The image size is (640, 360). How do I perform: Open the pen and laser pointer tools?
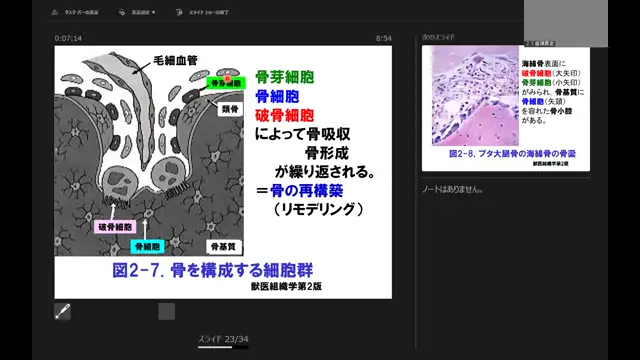click(x=62, y=311)
